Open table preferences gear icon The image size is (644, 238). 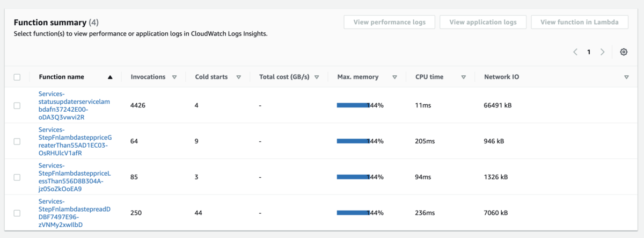pyautogui.click(x=624, y=52)
